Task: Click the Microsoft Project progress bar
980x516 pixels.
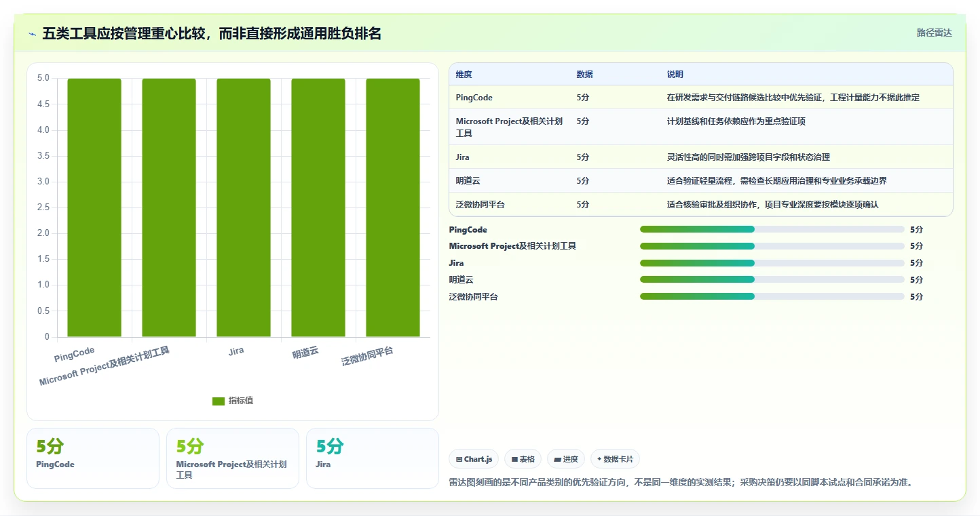Action: click(772, 246)
